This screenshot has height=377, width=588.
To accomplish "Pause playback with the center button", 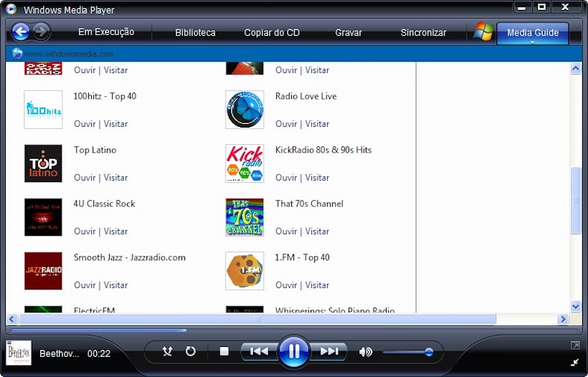I will [x=294, y=351].
